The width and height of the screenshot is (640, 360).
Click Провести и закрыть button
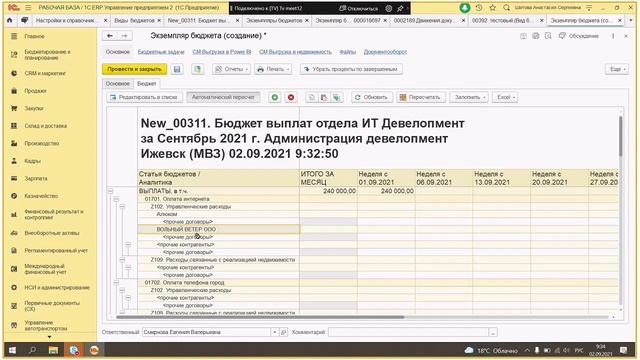click(x=134, y=69)
